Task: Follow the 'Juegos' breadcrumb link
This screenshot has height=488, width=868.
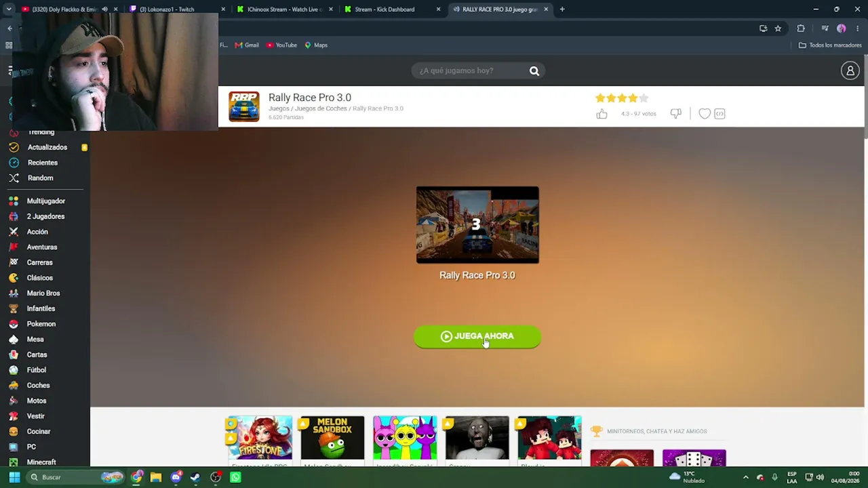Action: pyautogui.click(x=279, y=108)
